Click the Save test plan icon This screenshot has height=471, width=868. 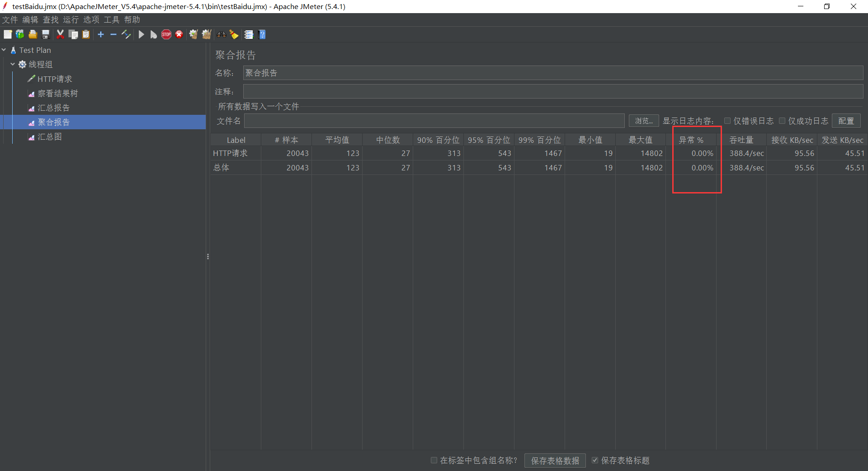click(45, 34)
